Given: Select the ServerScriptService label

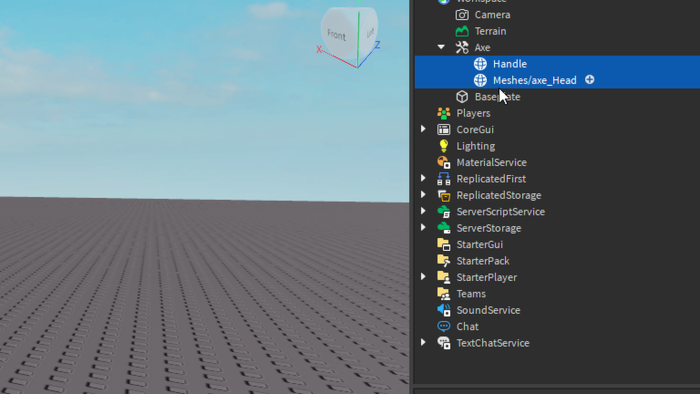Looking at the screenshot, I should 500,212.
